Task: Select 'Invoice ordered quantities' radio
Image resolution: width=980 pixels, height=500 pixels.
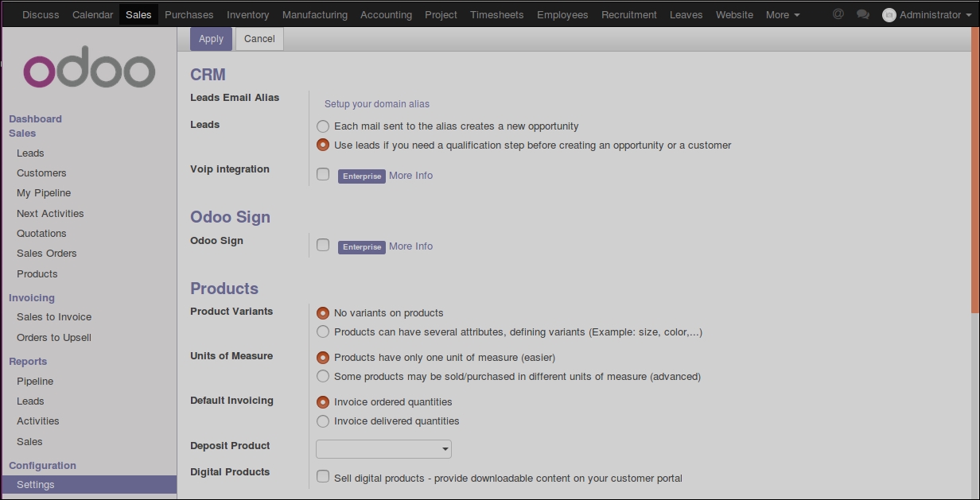Action: [x=323, y=402]
